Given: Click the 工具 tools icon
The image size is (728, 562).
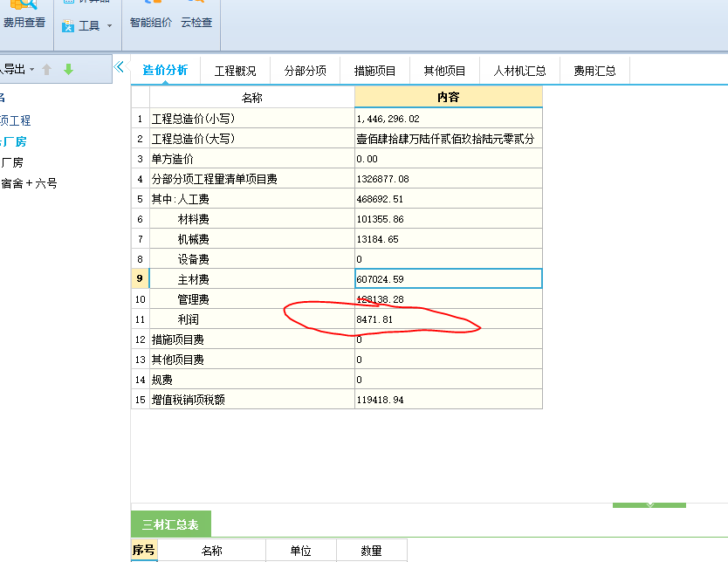Looking at the screenshot, I should tap(68, 25).
